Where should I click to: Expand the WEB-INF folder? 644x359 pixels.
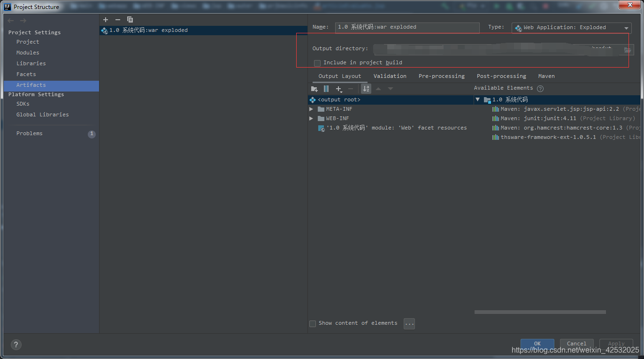click(311, 118)
